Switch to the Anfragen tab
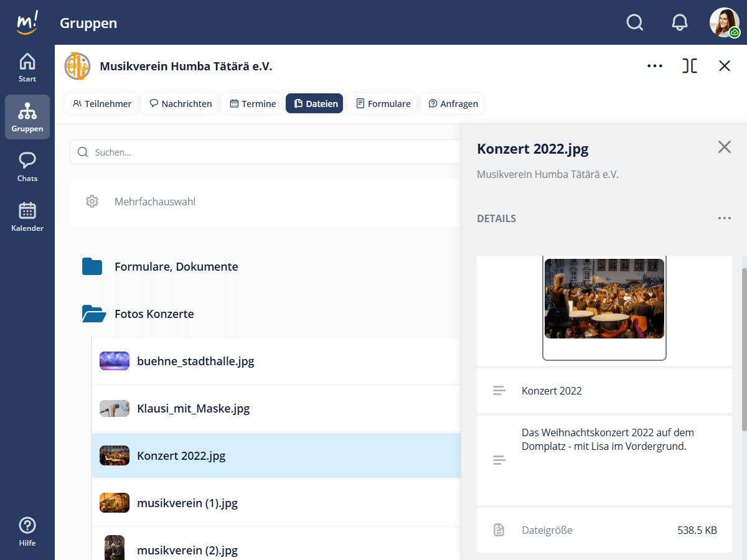The image size is (747, 560). 453,103
